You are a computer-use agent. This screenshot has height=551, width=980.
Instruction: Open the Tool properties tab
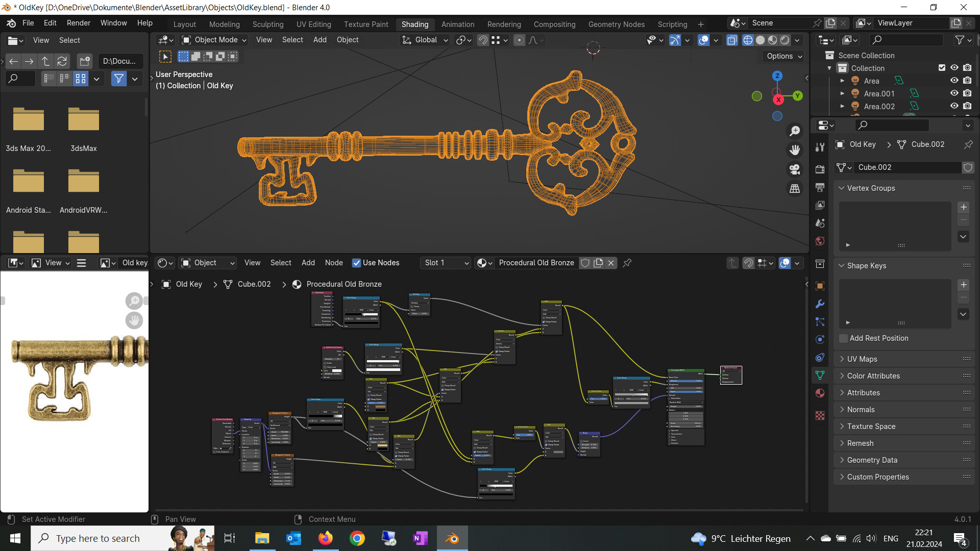[x=820, y=147]
